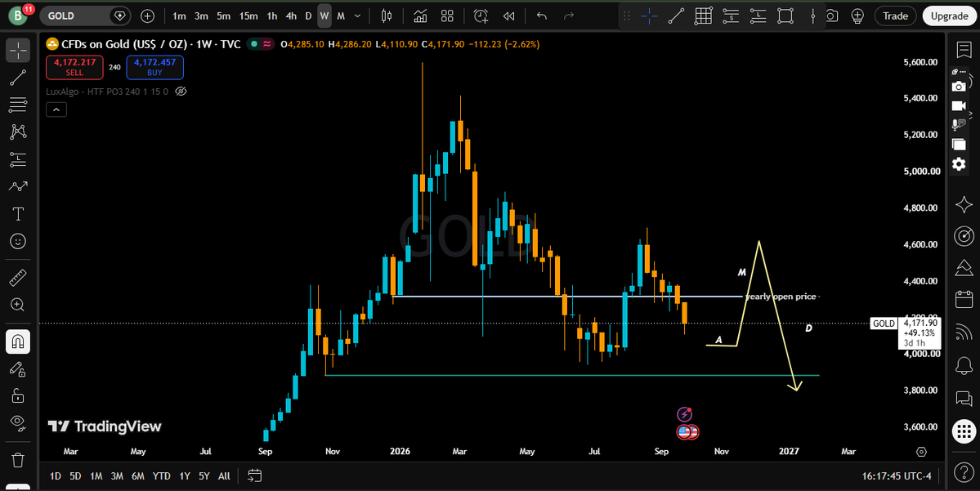
Task: Open the Fibonacci tools in left sidebar
Action: point(18,105)
